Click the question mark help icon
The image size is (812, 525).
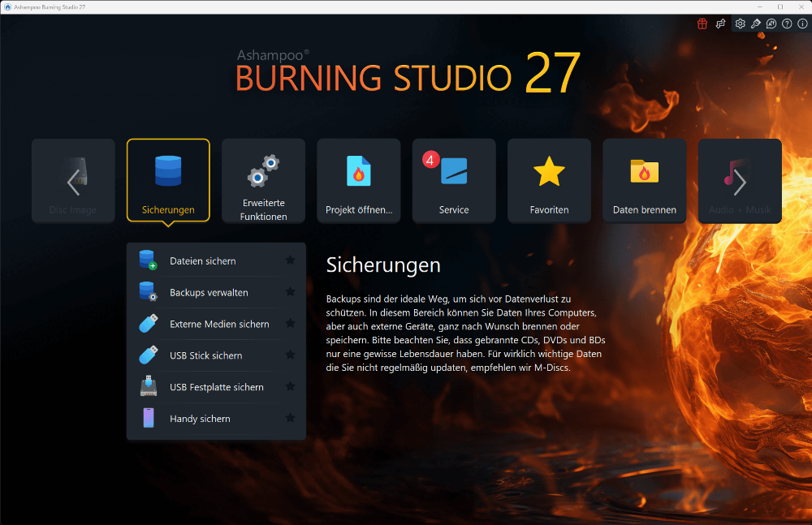787,24
